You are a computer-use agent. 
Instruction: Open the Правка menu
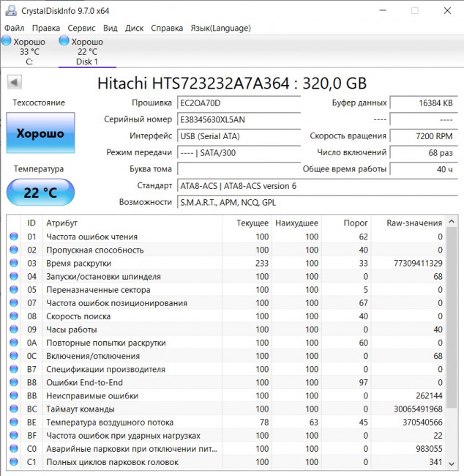point(46,29)
